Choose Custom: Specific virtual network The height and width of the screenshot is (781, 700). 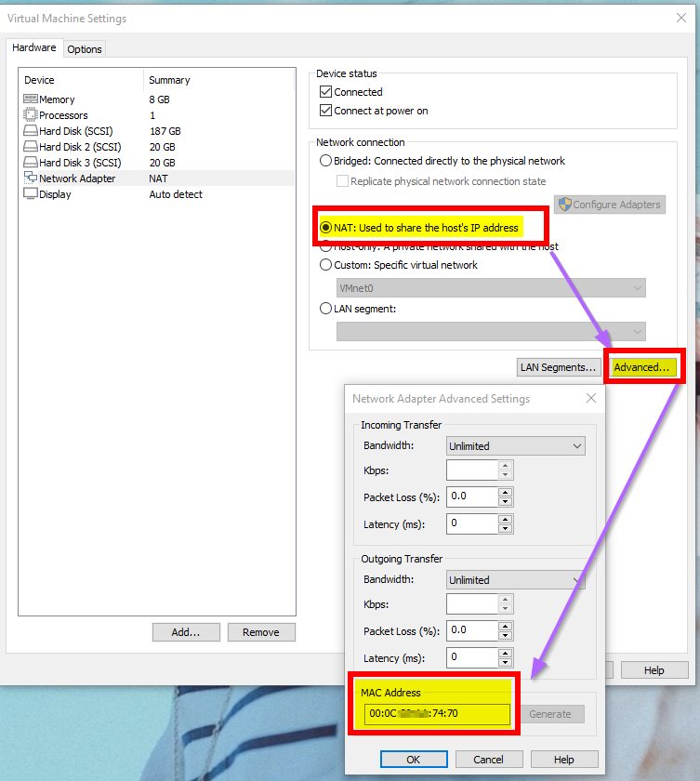tap(325, 264)
